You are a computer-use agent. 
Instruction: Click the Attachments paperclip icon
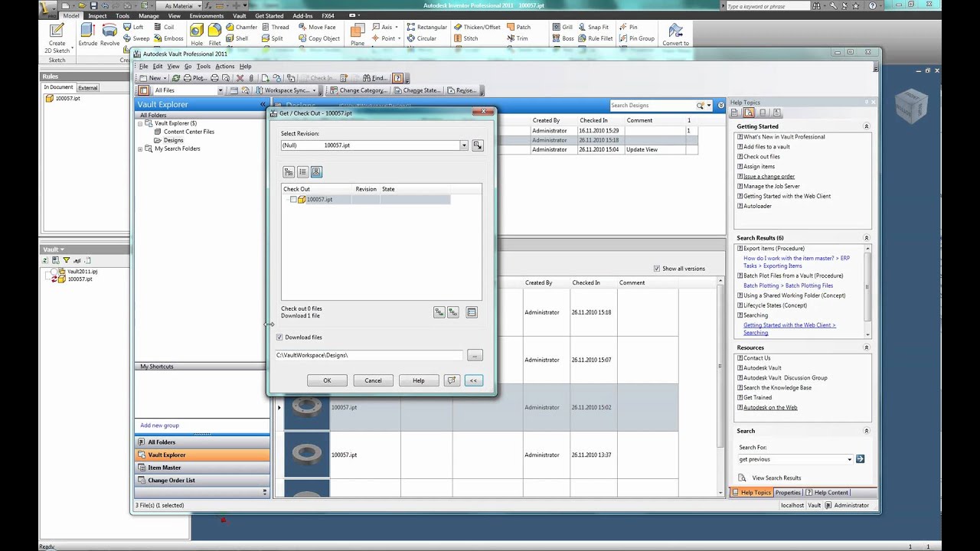pyautogui.click(x=250, y=78)
